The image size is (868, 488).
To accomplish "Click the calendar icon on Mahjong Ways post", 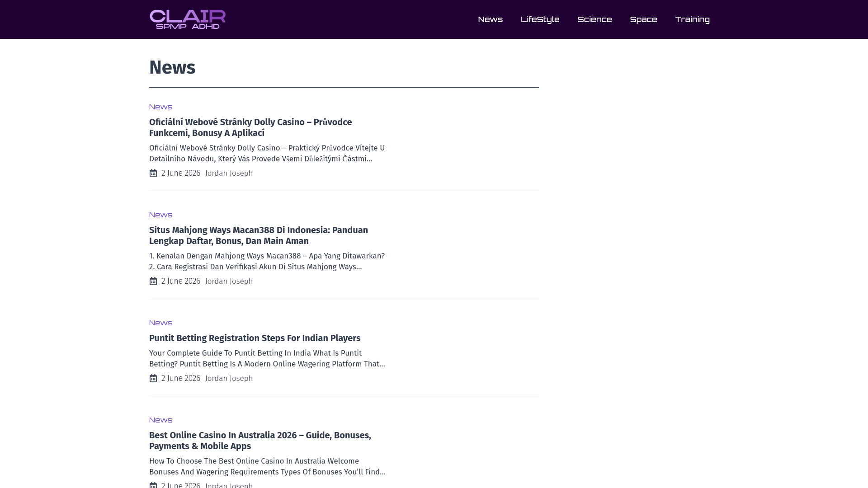I will pos(153,281).
